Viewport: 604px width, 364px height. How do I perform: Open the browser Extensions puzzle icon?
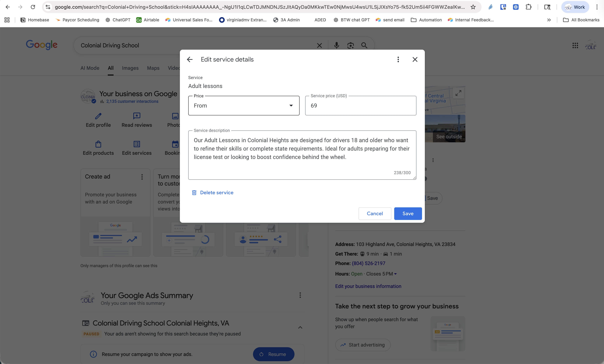click(528, 7)
